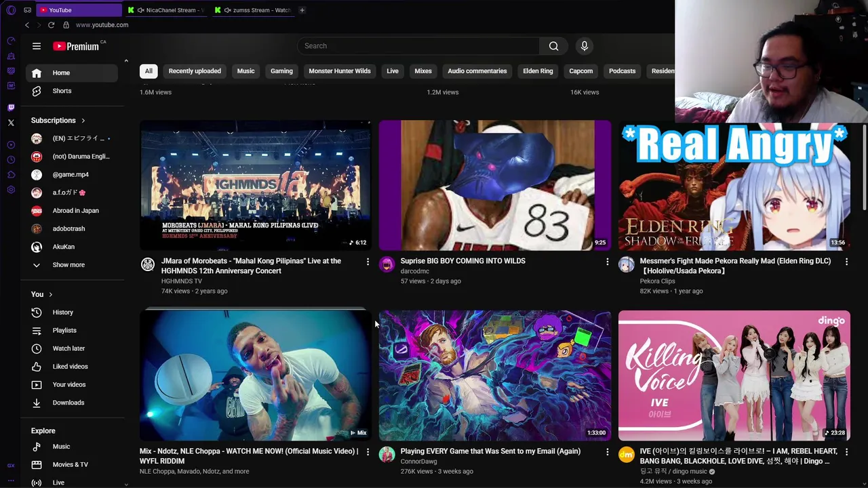Open Downloads in sidebar
This screenshot has height=488, width=868.
tap(71, 403)
